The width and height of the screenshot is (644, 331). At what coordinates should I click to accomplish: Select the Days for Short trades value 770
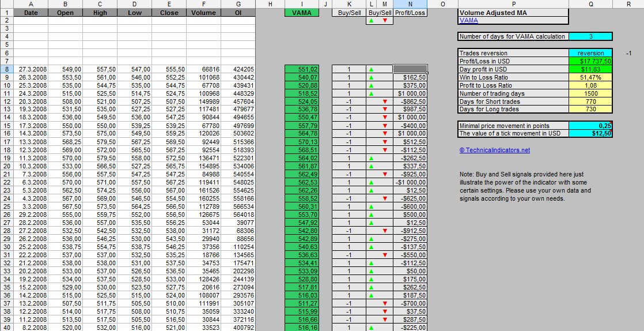590,101
